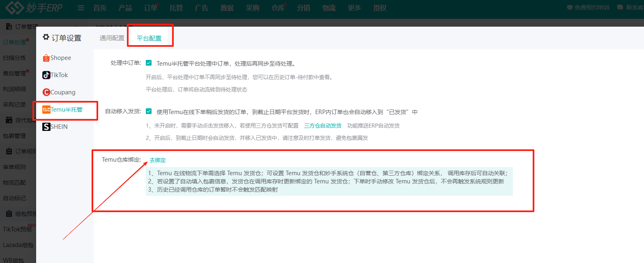Click the 订单管理 clipboard icon in sidebar

tap(9, 27)
